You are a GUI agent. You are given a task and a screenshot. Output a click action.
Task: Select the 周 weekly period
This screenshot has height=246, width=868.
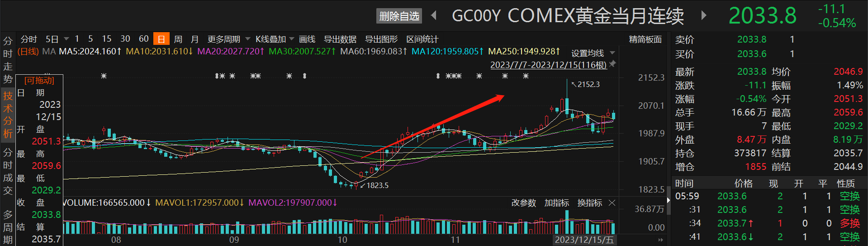pyautogui.click(x=178, y=39)
